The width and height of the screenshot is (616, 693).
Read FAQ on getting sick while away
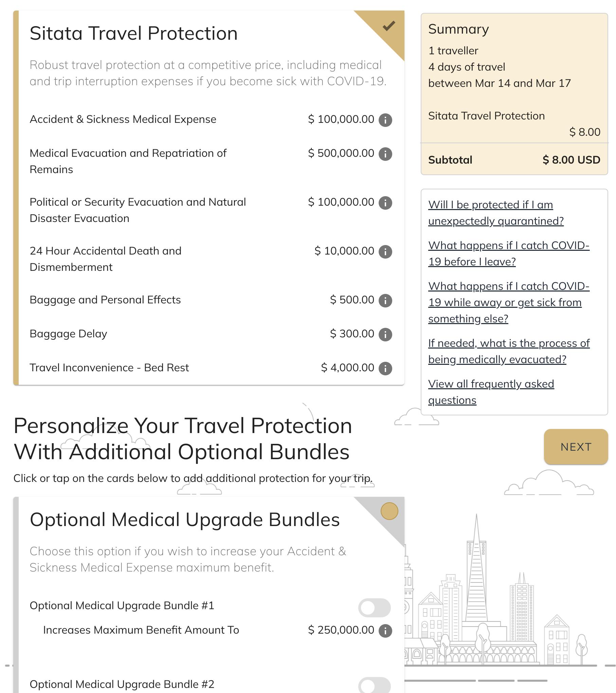(x=508, y=302)
